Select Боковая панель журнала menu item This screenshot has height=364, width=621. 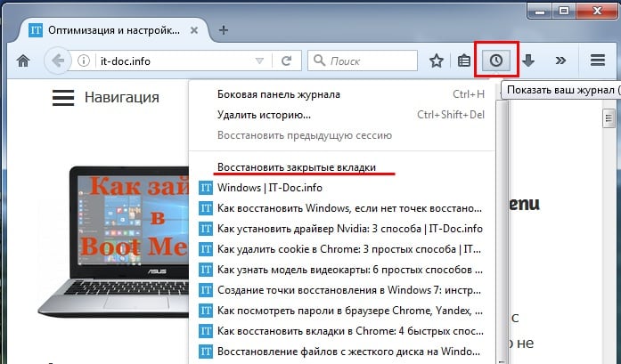point(278,94)
